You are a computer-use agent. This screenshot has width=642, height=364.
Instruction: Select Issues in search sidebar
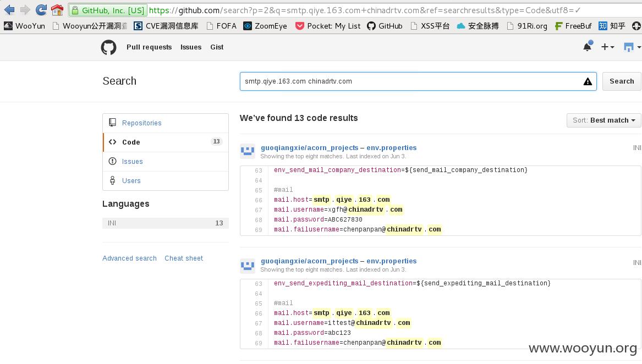166,161
